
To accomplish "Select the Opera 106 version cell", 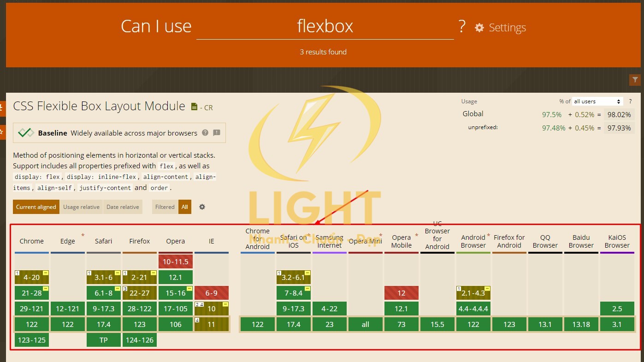I will [176, 324].
